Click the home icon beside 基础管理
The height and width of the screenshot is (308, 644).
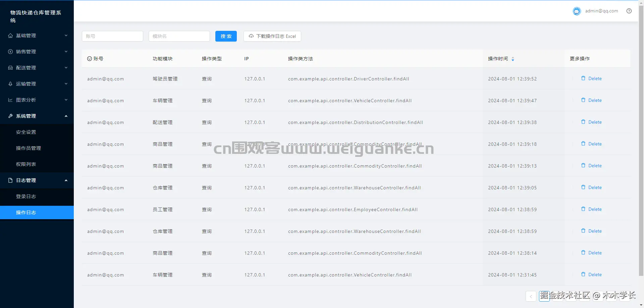click(10, 36)
